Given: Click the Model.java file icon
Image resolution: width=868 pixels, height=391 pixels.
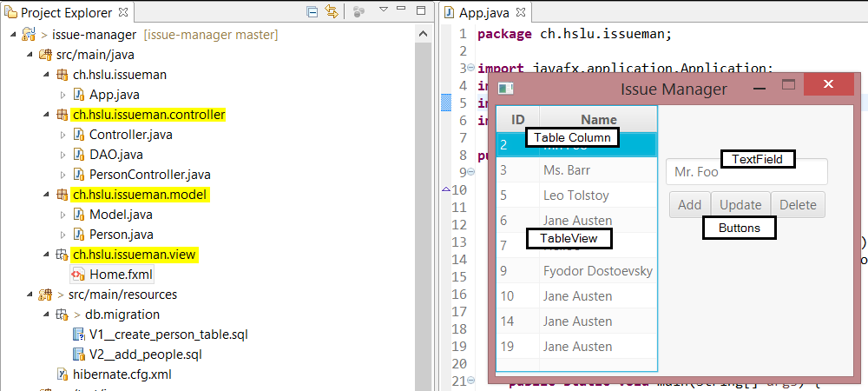Looking at the screenshot, I should coord(79,215).
